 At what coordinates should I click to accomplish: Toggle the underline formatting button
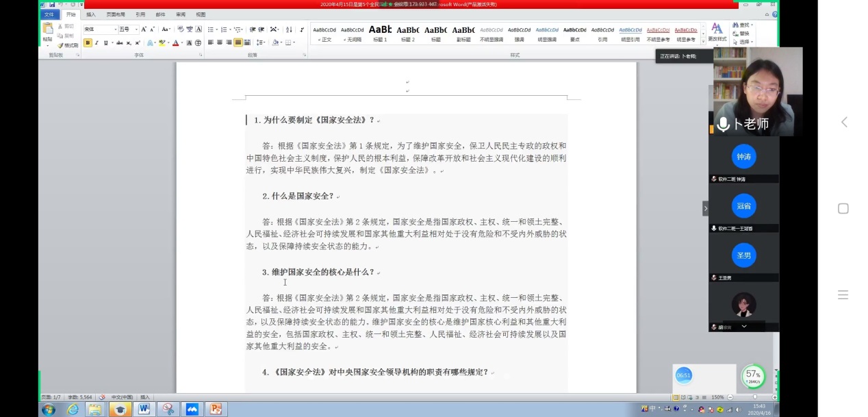pyautogui.click(x=105, y=42)
